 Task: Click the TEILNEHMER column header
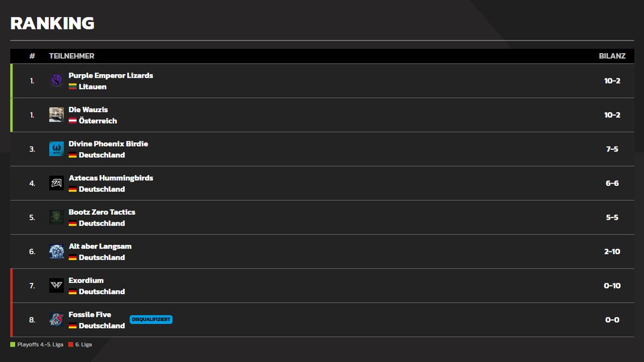coord(72,56)
